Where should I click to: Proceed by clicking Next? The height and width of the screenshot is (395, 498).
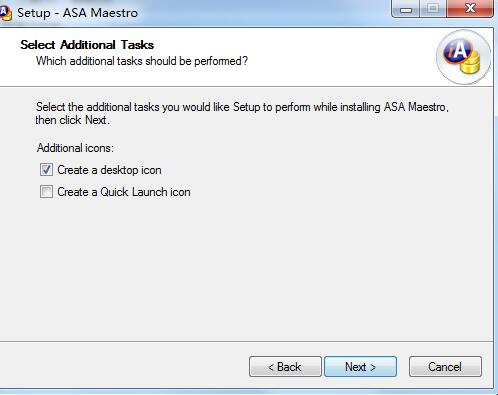360,367
